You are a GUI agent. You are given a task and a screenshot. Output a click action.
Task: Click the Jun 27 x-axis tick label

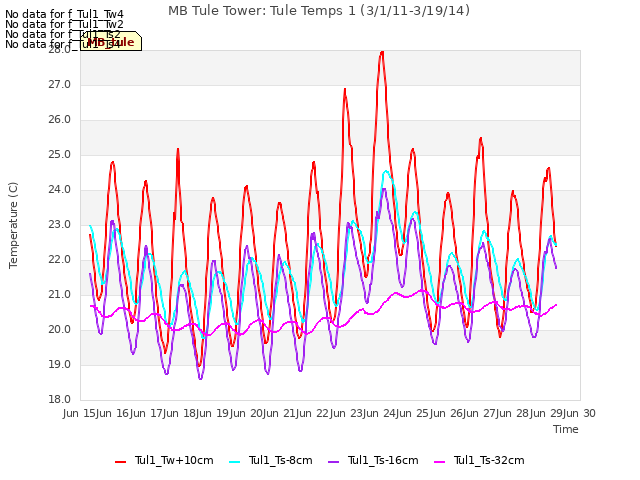point(481,413)
